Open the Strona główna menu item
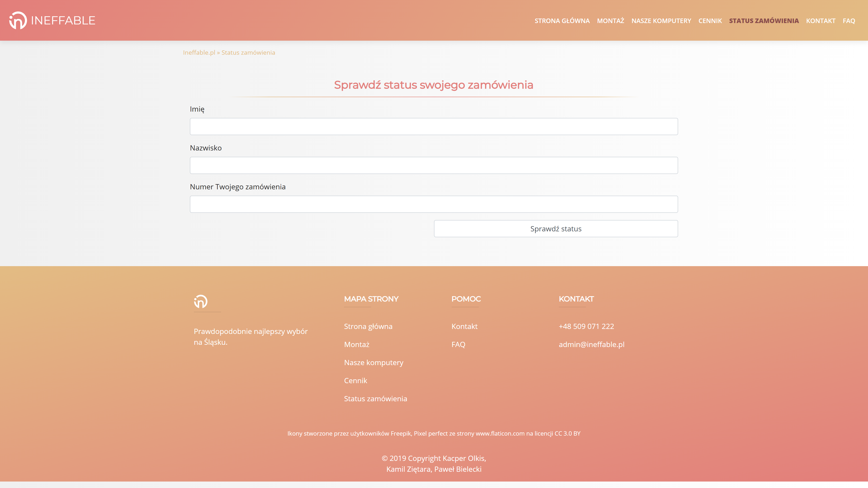Image resolution: width=868 pixels, height=488 pixels. pyautogui.click(x=562, y=21)
